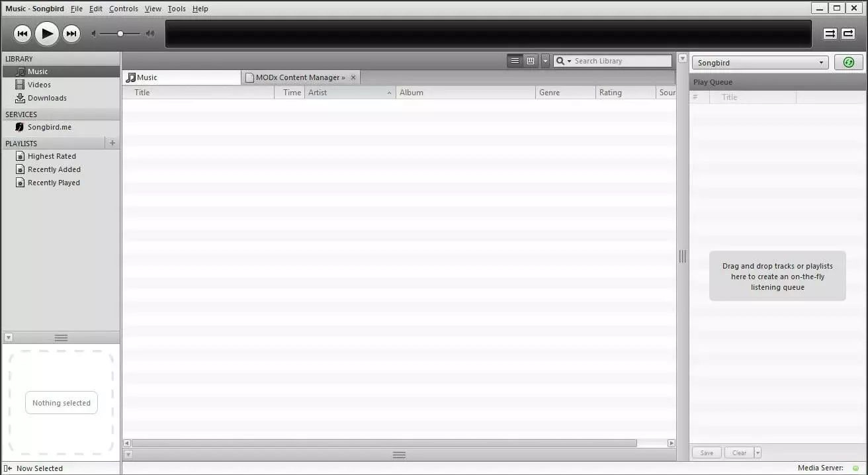
Task: Click the sidebar horizontal splitter grip
Action: coord(62,337)
